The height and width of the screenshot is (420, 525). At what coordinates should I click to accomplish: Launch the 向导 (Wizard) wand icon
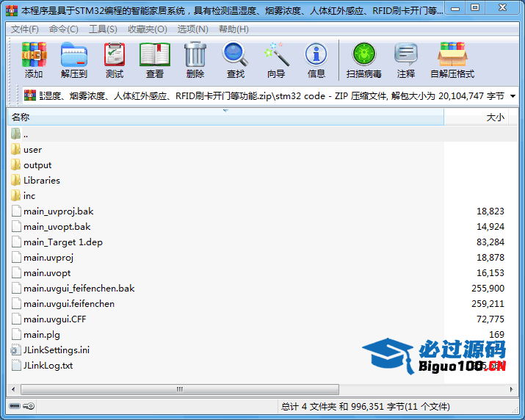point(276,55)
